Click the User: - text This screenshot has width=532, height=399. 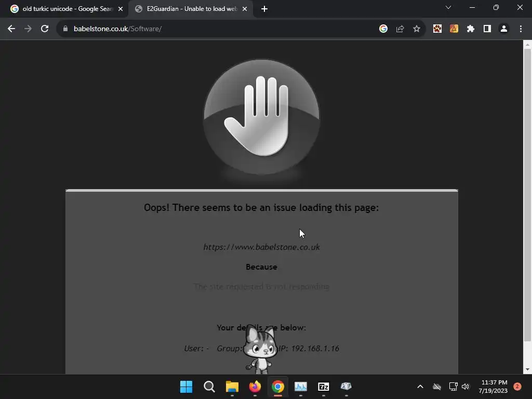(196, 349)
